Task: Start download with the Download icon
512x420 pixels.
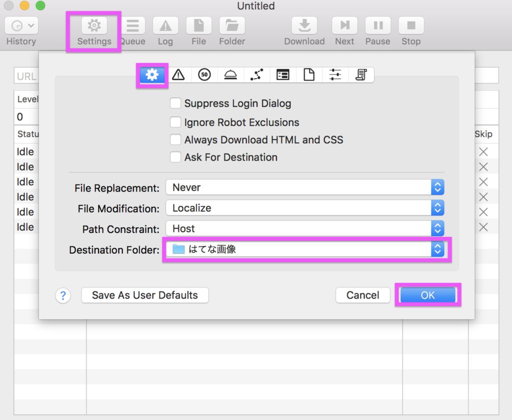Action: (x=304, y=25)
